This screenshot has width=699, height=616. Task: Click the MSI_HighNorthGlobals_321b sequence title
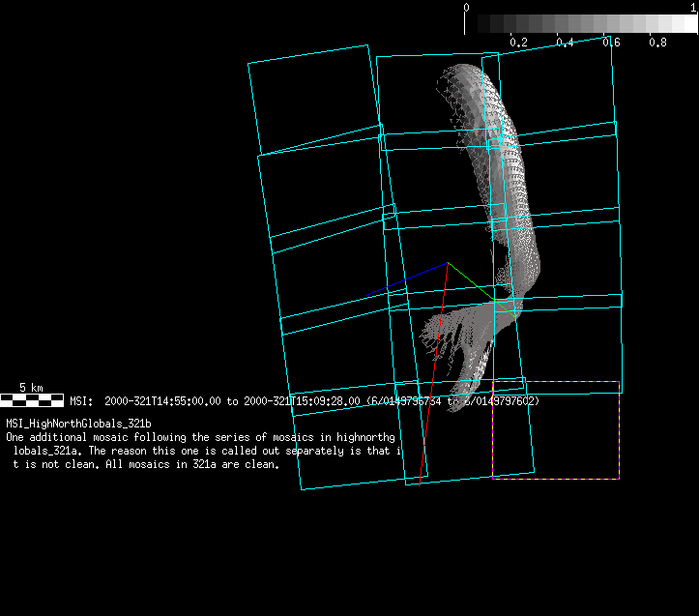point(78,424)
